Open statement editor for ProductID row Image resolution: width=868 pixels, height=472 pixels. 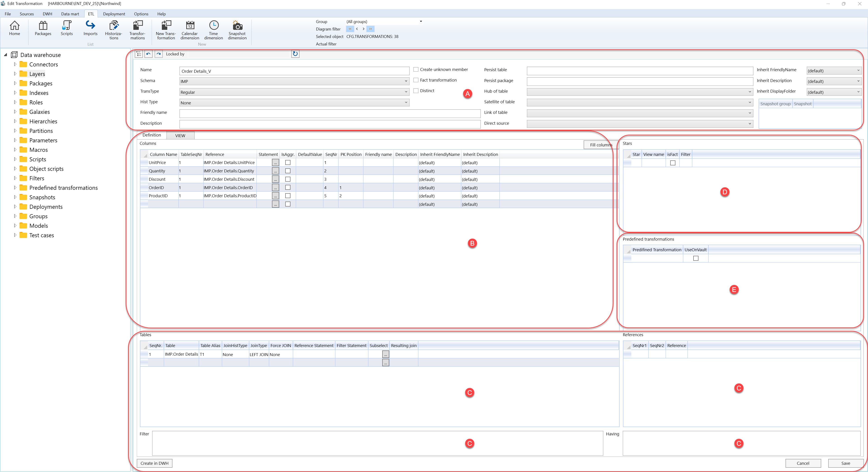(x=275, y=196)
